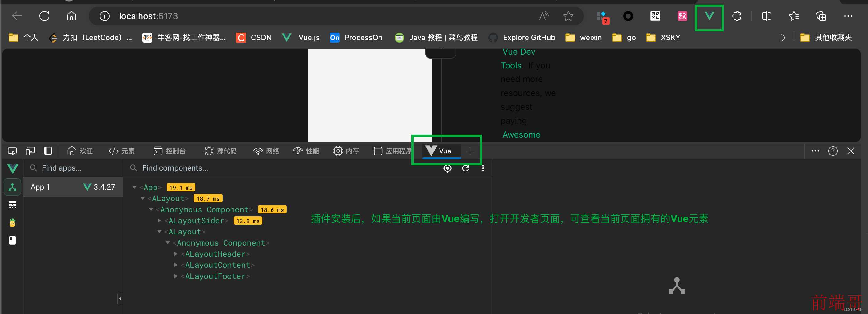Image resolution: width=868 pixels, height=314 pixels.
Task: Open the QR code extension
Action: [655, 16]
